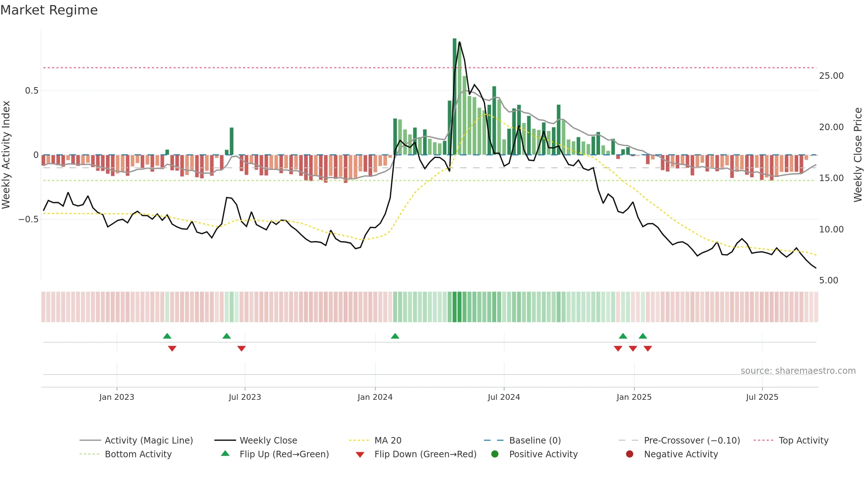Toggle Bottom Activity legend entry
Image resolution: width=868 pixels, height=488 pixels.
[x=125, y=454]
